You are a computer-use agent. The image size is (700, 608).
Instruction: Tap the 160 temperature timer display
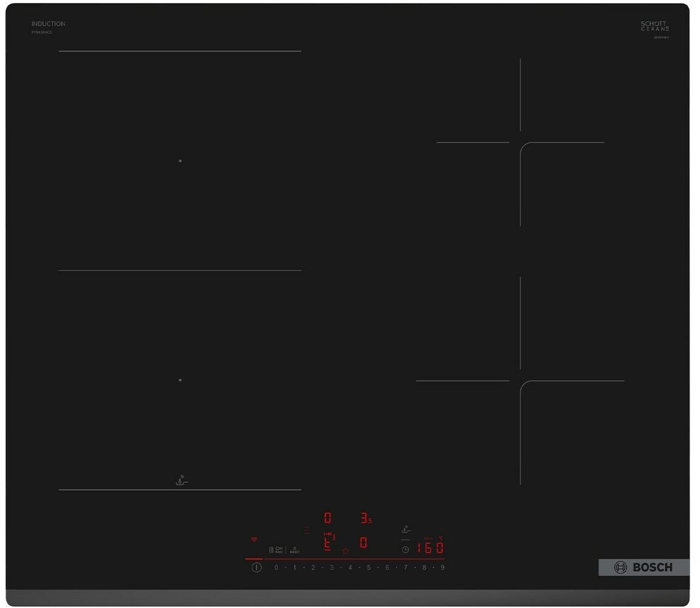point(430,547)
